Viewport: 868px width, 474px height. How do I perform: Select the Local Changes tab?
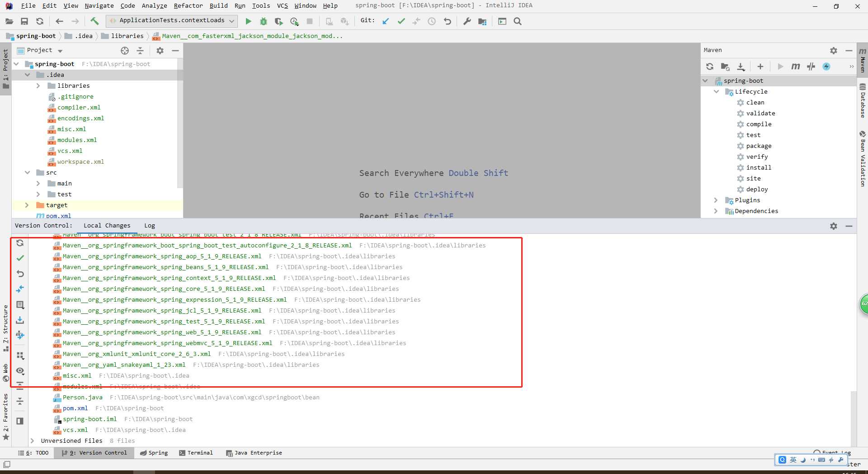pyautogui.click(x=107, y=225)
